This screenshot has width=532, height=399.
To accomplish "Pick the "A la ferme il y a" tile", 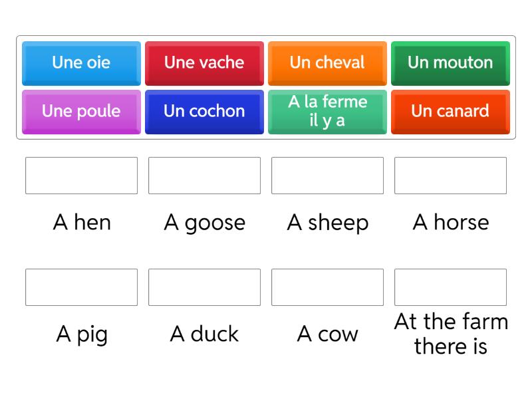I will coord(327,112).
